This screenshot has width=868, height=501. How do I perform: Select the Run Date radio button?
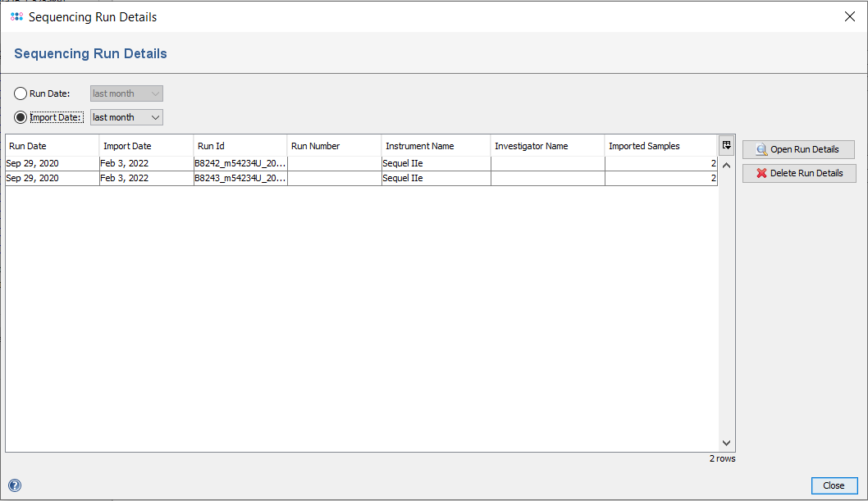[x=21, y=93]
